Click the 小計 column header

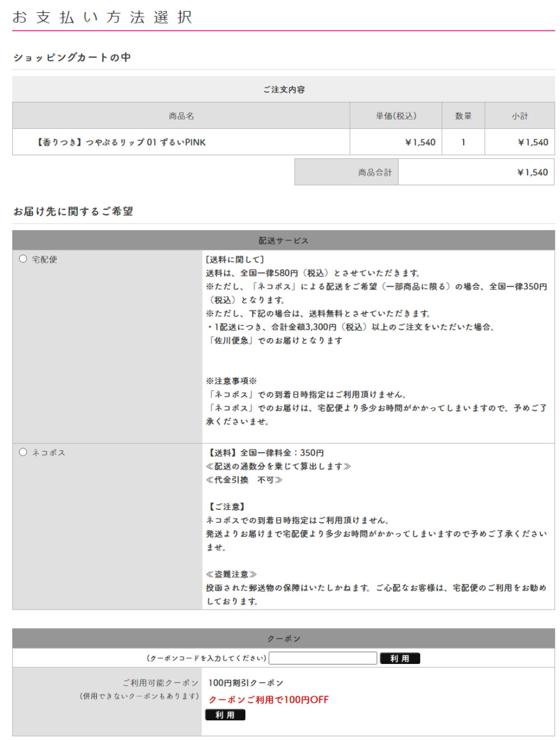coord(519,116)
